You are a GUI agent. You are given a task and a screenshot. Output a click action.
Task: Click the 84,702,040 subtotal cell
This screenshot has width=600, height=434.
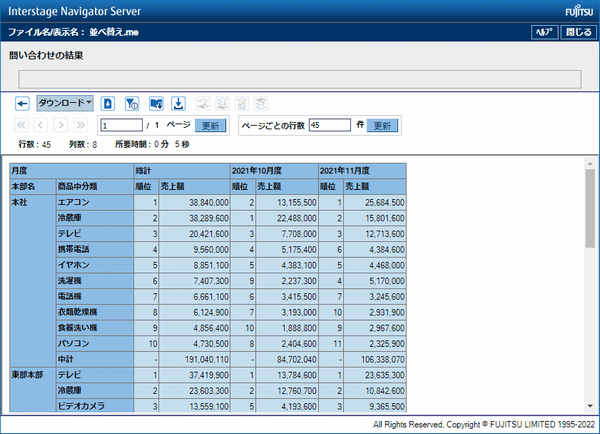(x=287, y=359)
